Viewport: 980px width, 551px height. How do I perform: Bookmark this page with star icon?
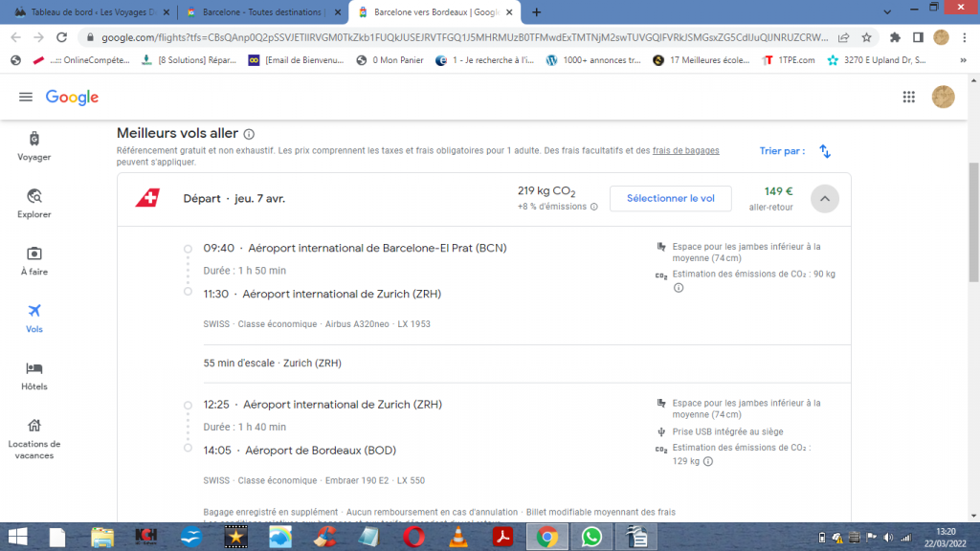tap(866, 37)
